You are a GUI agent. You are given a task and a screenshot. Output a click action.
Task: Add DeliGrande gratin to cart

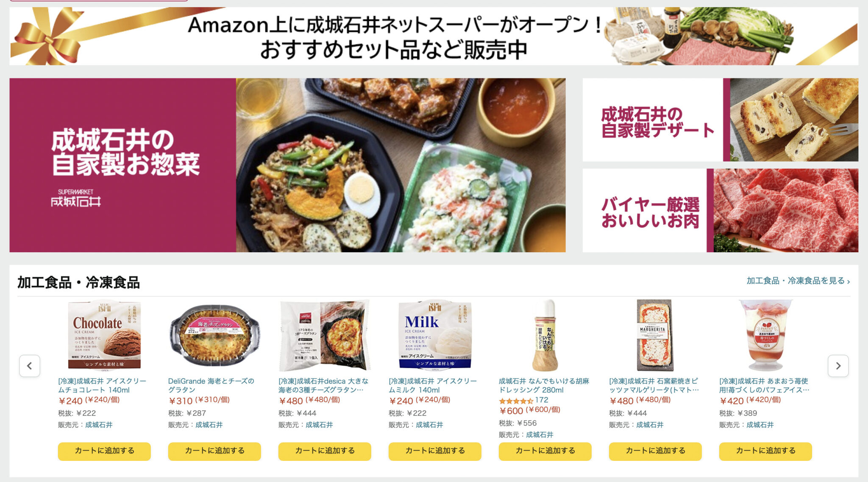pyautogui.click(x=214, y=451)
